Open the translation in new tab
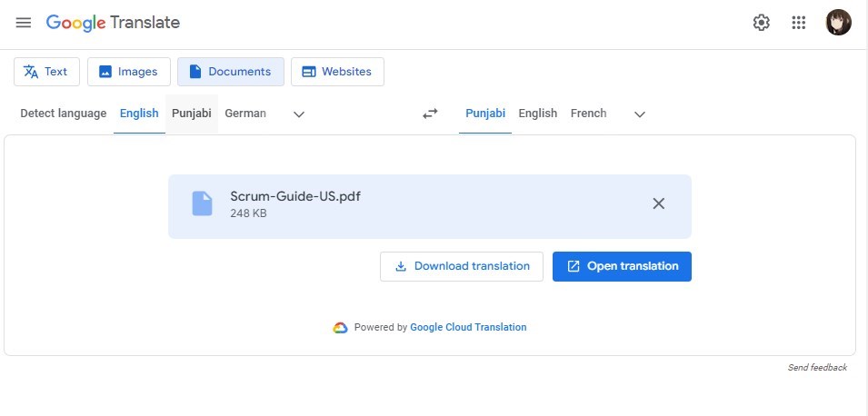This screenshot has width=868, height=416. point(622,267)
